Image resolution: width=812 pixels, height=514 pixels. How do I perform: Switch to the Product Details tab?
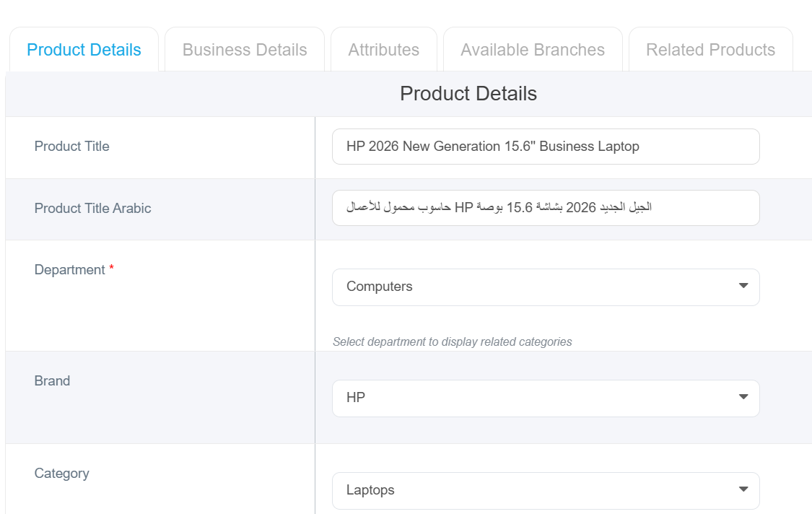tap(84, 50)
